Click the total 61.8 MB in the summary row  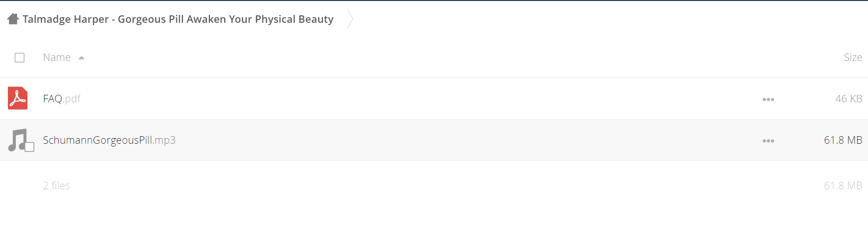(x=843, y=186)
